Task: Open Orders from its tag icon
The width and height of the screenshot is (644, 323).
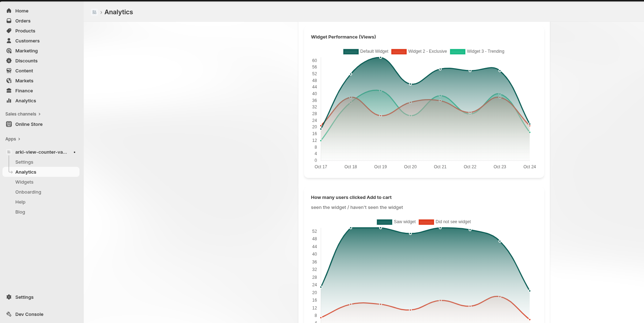Action: (x=9, y=21)
